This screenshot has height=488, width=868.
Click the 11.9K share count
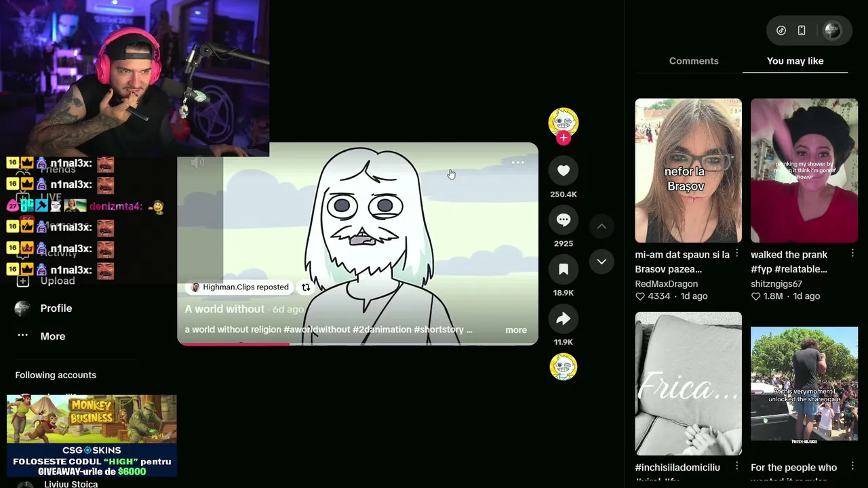564,342
